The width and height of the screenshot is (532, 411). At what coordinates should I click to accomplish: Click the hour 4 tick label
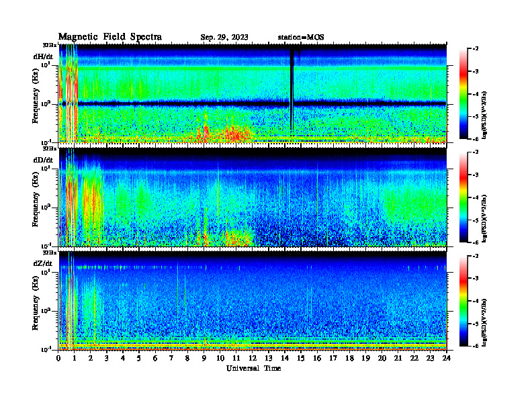(123, 358)
